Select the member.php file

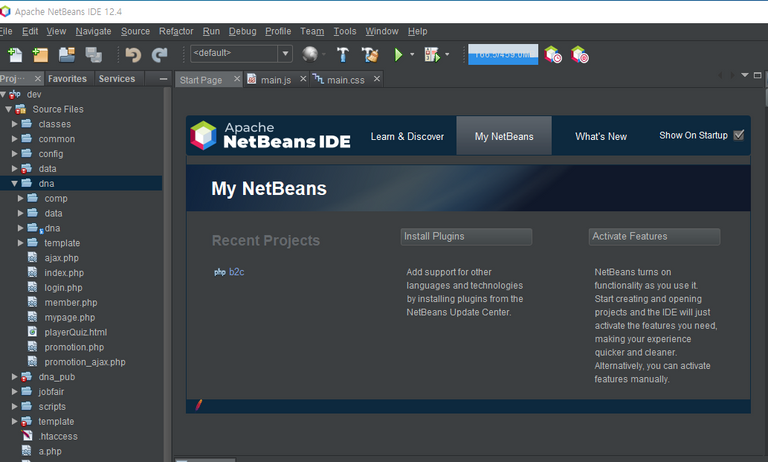point(71,302)
